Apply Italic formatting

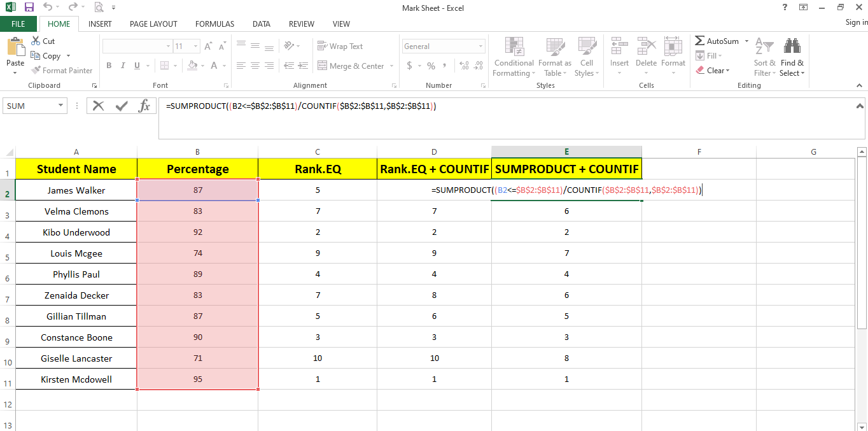click(x=122, y=65)
